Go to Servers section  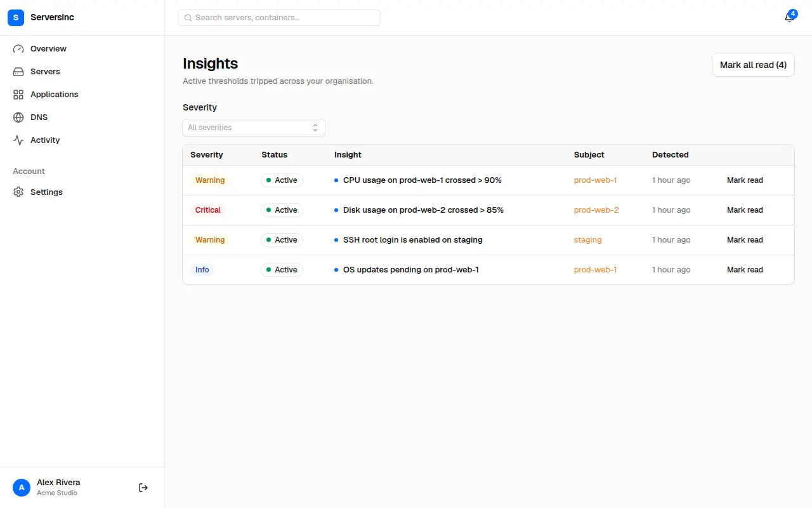pos(45,72)
